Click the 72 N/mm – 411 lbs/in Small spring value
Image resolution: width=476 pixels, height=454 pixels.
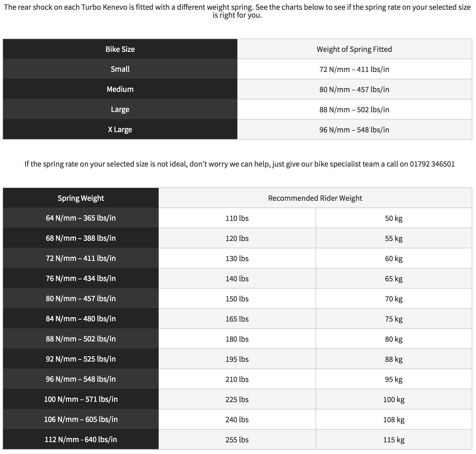click(355, 69)
